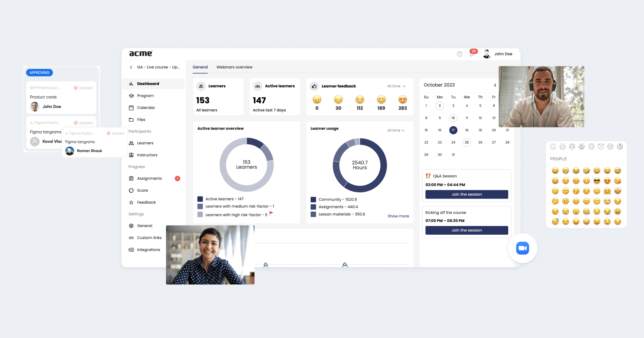Click the Assignments icon with notification badge

pos(131,178)
